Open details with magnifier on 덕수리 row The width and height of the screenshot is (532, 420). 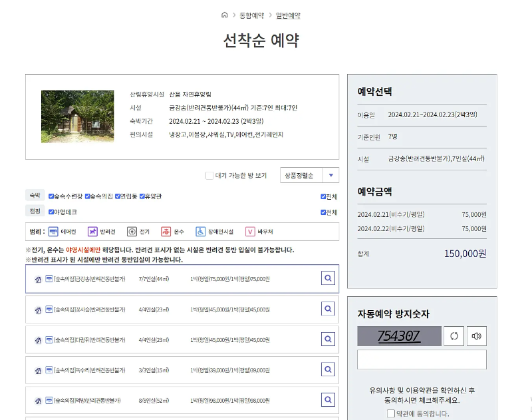tap(328, 370)
